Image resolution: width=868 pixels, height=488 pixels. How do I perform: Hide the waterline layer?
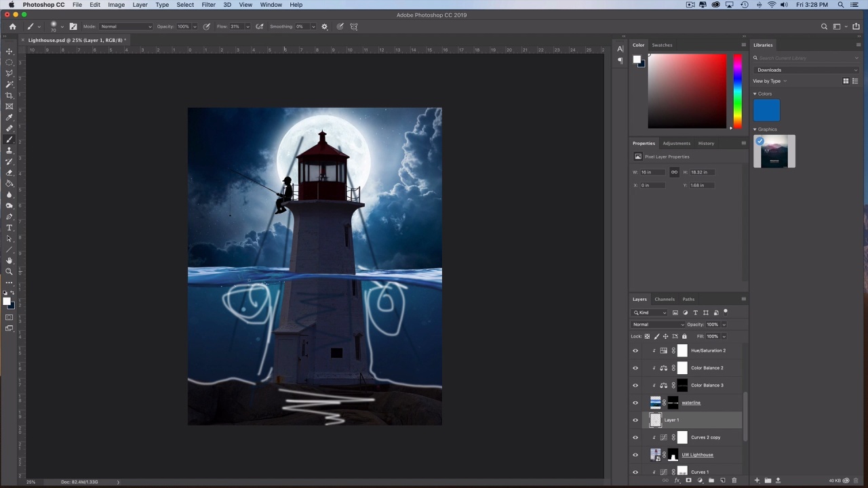[635, 403]
